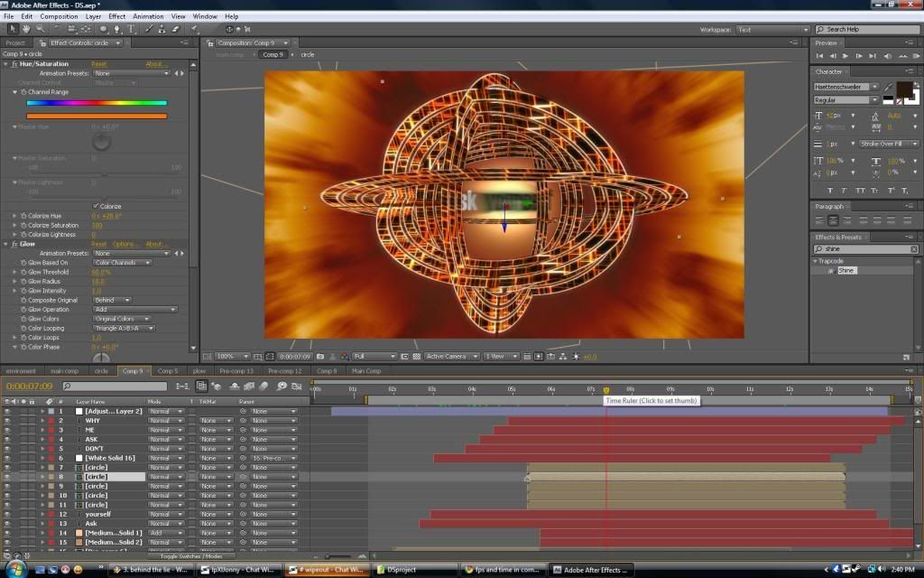Hide the WHY layer with its eye icon
Screen dimensions: 924x578
pyautogui.click(x=7, y=421)
